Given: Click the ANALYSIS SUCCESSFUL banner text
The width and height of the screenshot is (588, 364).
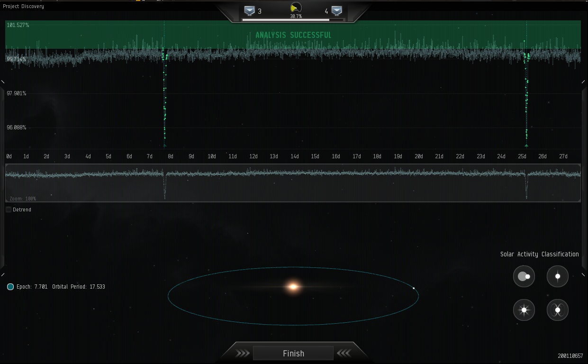Looking at the screenshot, I should pyautogui.click(x=293, y=35).
